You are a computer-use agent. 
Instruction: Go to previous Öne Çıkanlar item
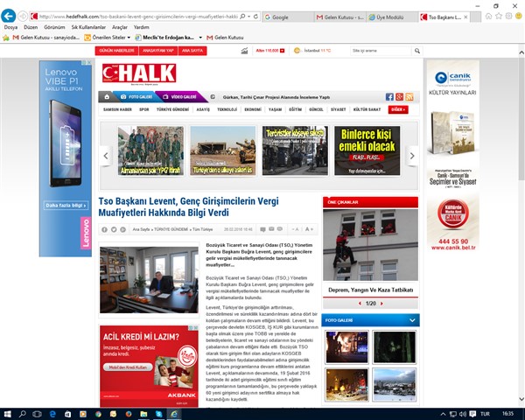pyautogui.click(x=360, y=304)
